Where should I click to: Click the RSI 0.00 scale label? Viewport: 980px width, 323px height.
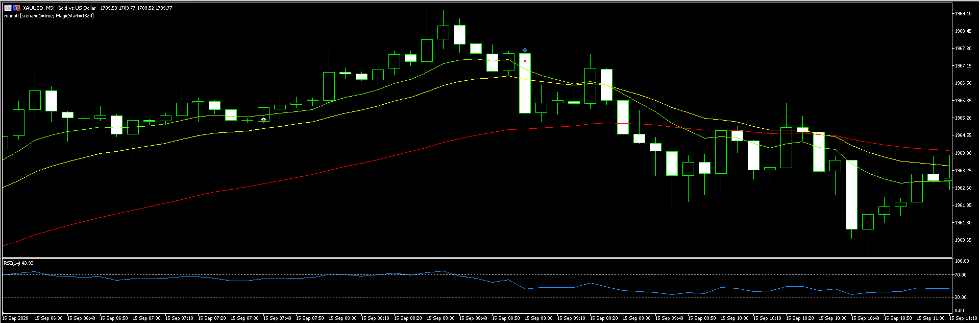pyautogui.click(x=960, y=311)
